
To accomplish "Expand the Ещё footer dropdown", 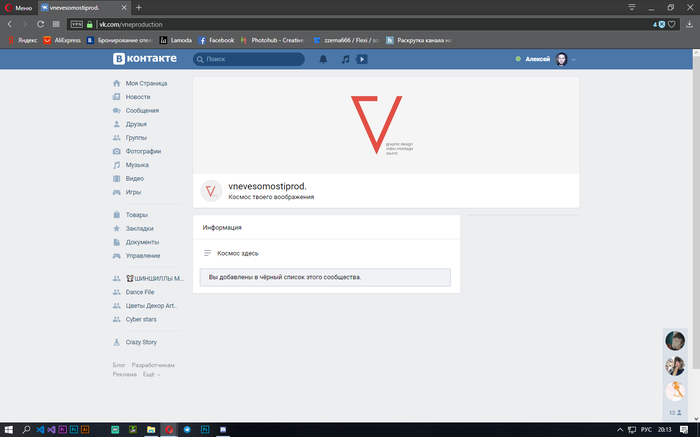I will (150, 375).
